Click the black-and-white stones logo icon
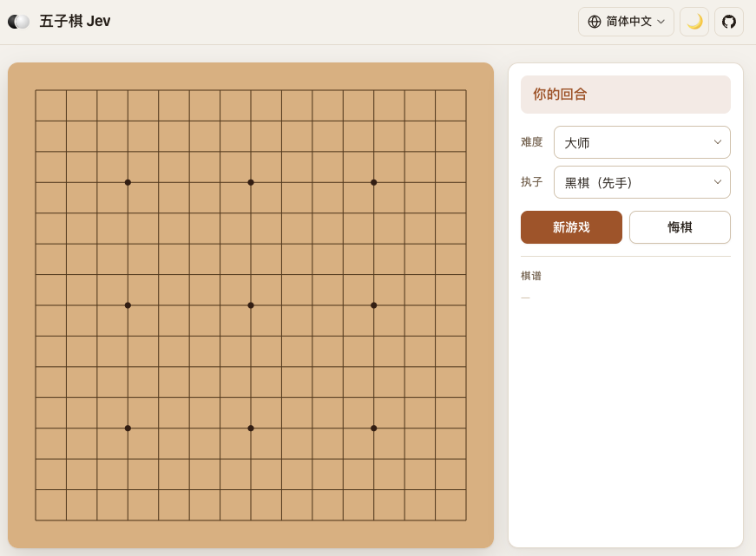The image size is (756, 556). coord(19,21)
